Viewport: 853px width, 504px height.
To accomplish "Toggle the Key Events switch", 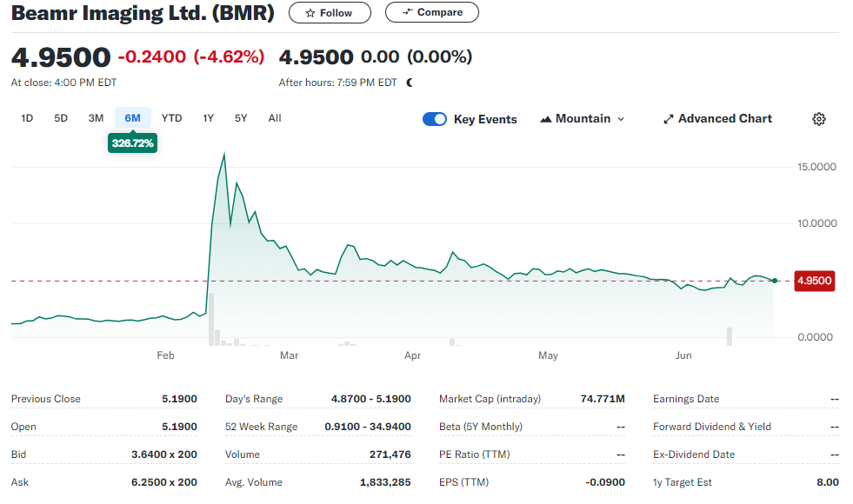I will [435, 119].
